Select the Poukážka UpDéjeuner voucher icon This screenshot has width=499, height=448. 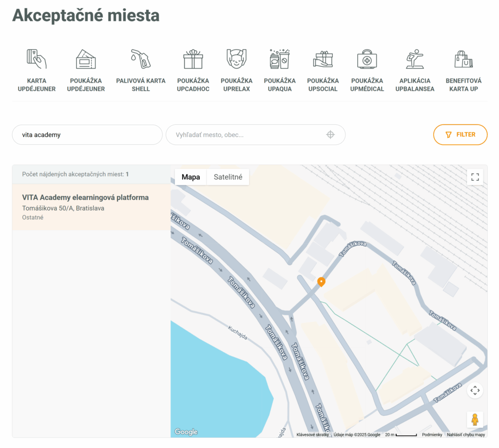pyautogui.click(x=86, y=59)
